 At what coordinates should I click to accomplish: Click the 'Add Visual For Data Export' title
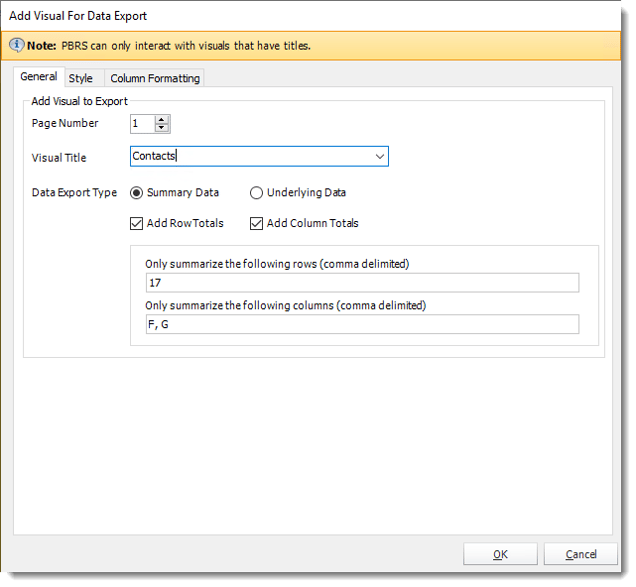pos(78,16)
